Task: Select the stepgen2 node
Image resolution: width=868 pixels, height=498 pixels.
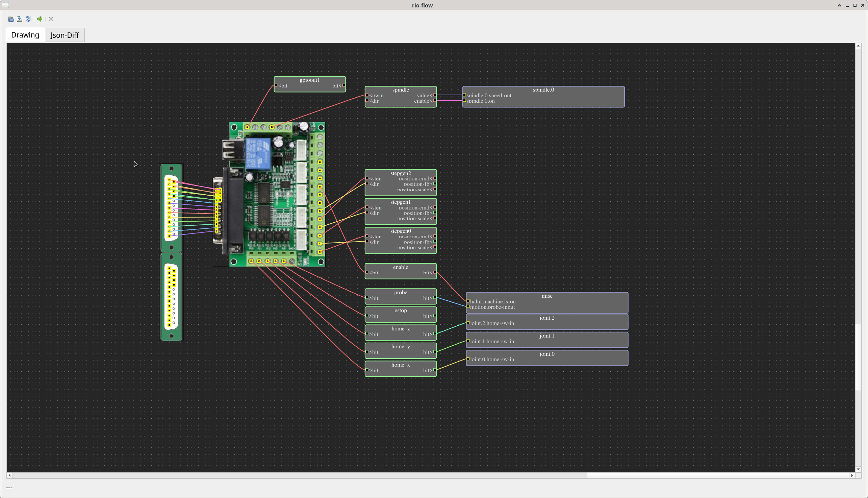Action: point(400,173)
